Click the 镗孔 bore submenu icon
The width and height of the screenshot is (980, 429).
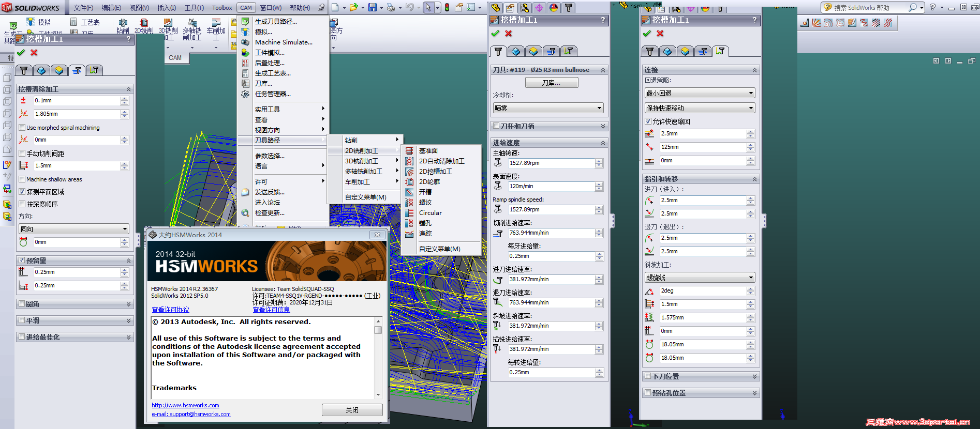[409, 223]
